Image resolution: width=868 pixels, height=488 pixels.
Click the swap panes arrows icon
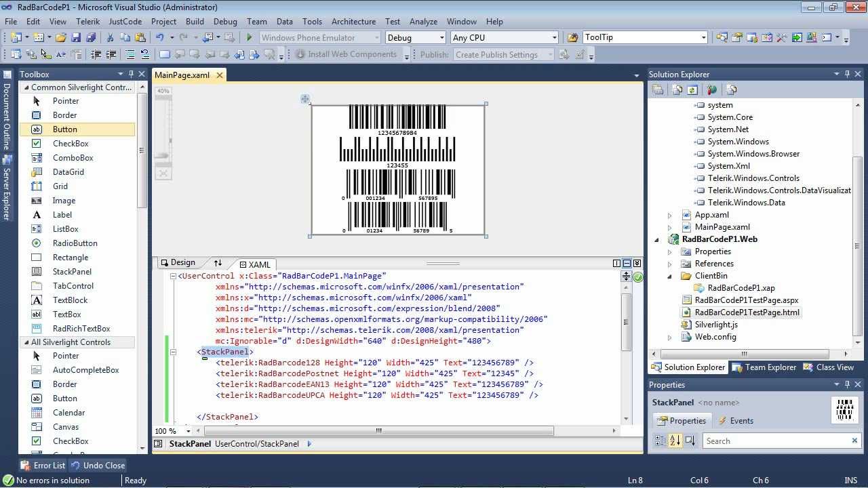pos(218,263)
